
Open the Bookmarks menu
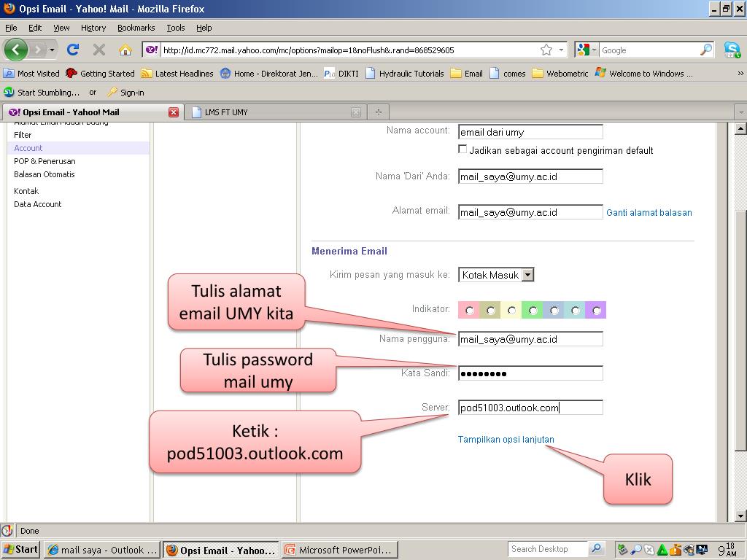point(136,28)
